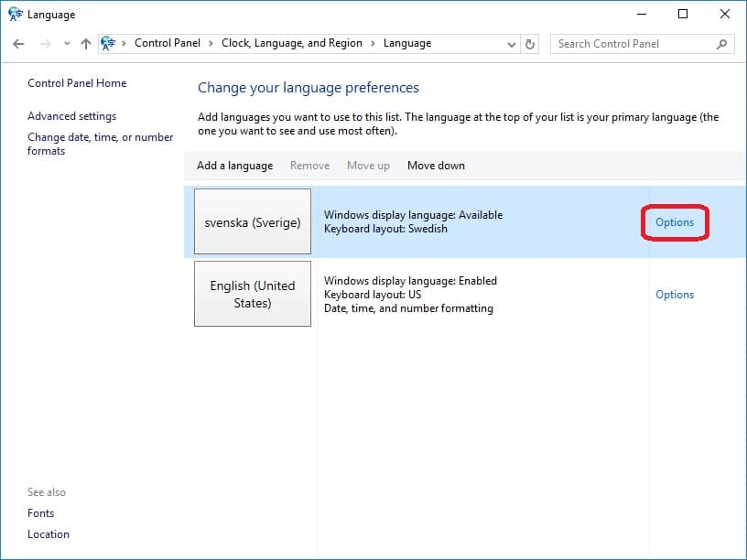Open the Language breadcrumb item

[x=406, y=42]
